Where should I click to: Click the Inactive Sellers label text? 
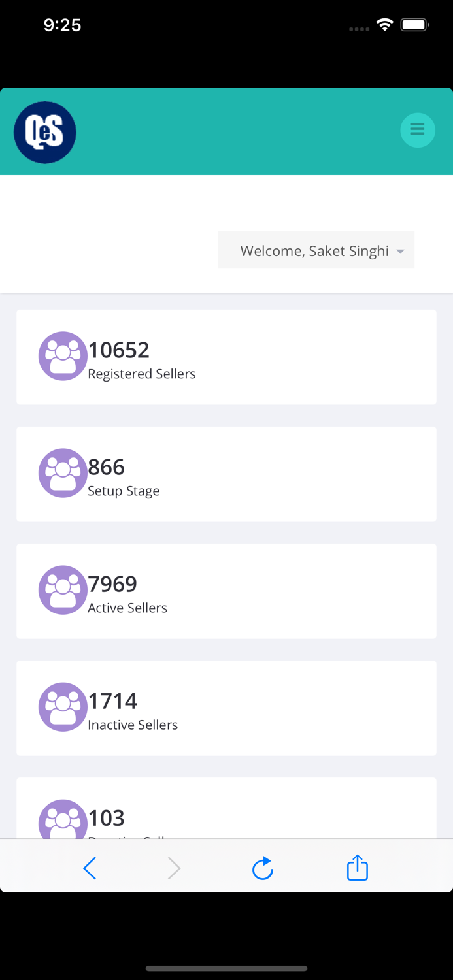133,725
